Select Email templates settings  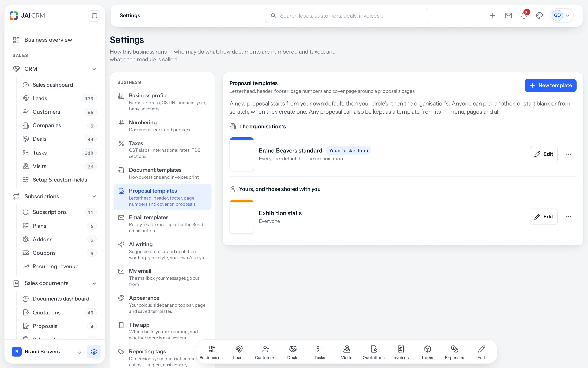[x=162, y=224]
